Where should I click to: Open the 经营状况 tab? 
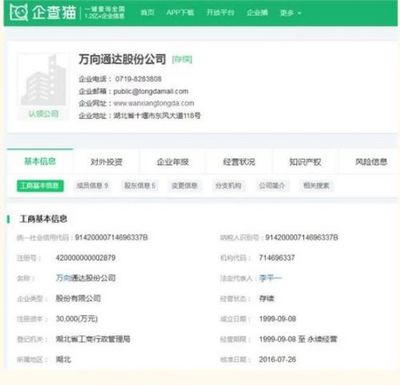pyautogui.click(x=239, y=162)
